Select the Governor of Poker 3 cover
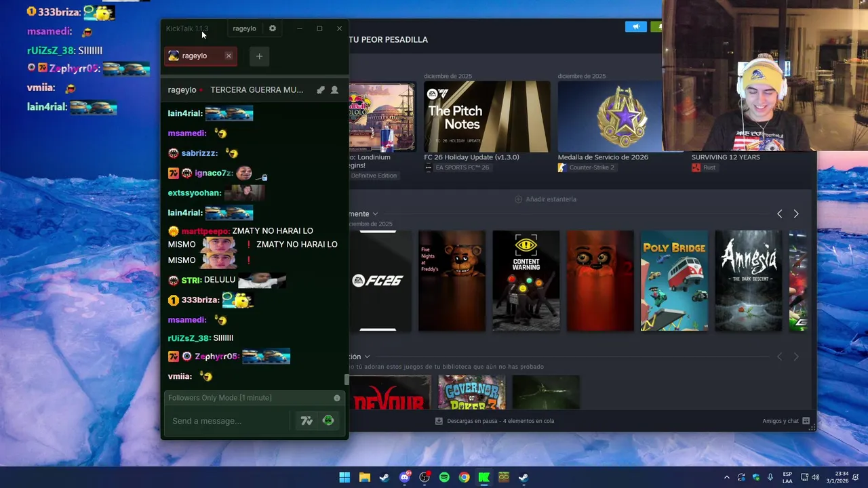This screenshot has height=488, width=868. click(471, 392)
